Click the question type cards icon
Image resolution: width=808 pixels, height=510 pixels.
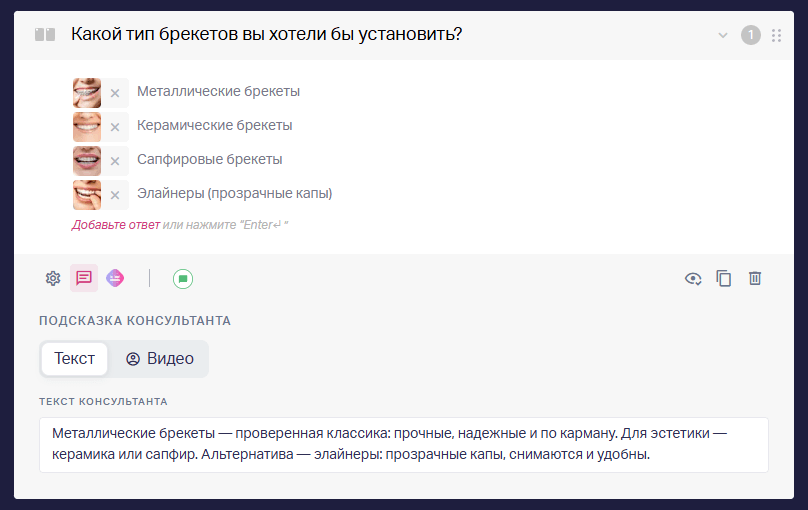[x=45, y=35]
